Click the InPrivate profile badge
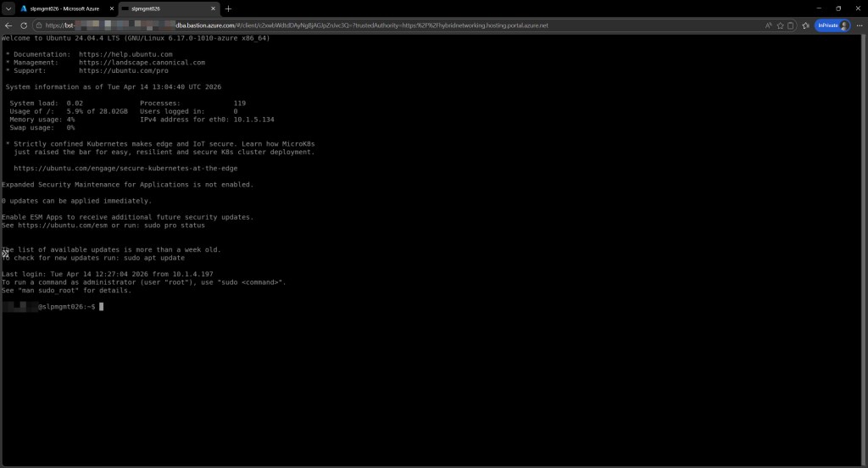 point(832,25)
